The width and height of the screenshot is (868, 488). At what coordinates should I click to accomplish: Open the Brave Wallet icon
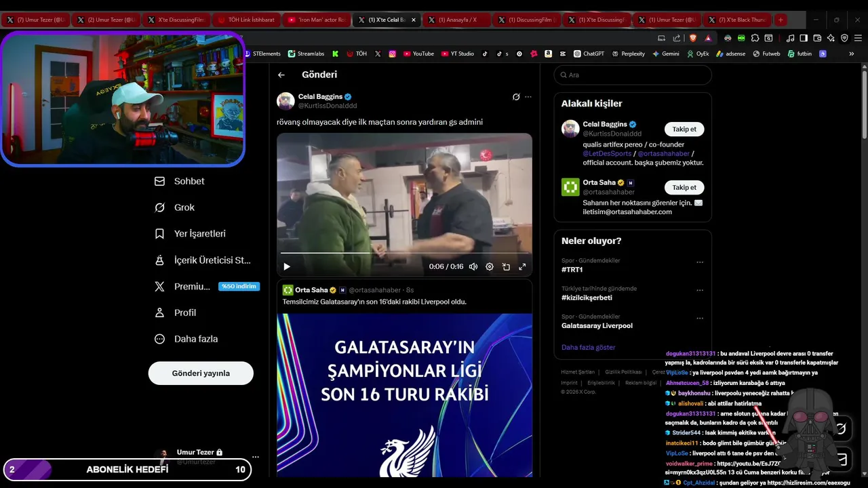click(818, 38)
